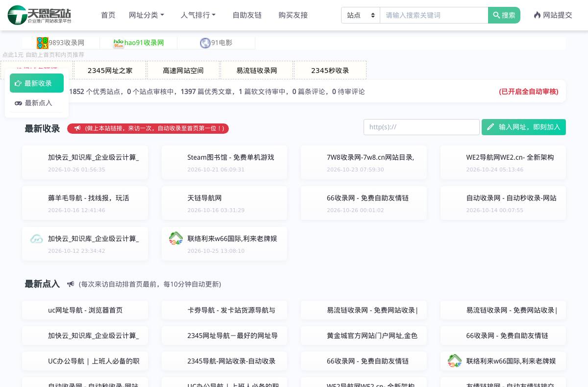This screenshot has width=588, height=387.
Task: Open uc网址导航 - 浏览器首页 link
Action: pos(85,310)
